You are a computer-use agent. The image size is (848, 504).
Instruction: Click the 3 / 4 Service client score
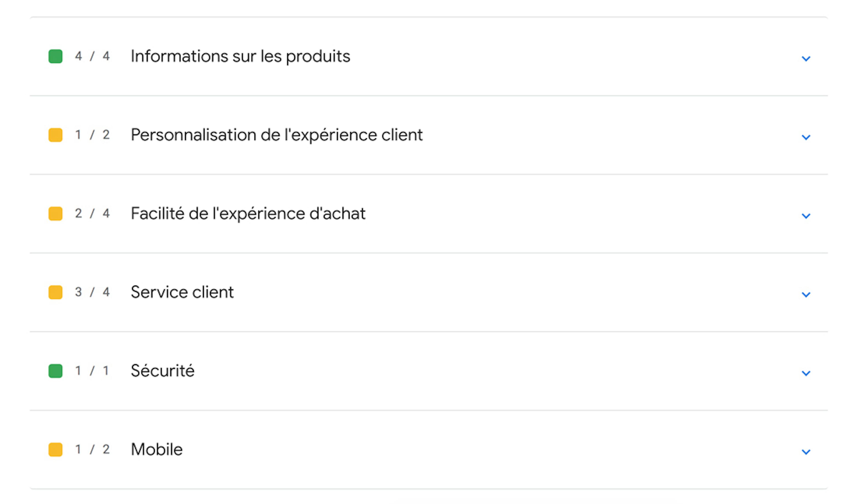click(92, 292)
